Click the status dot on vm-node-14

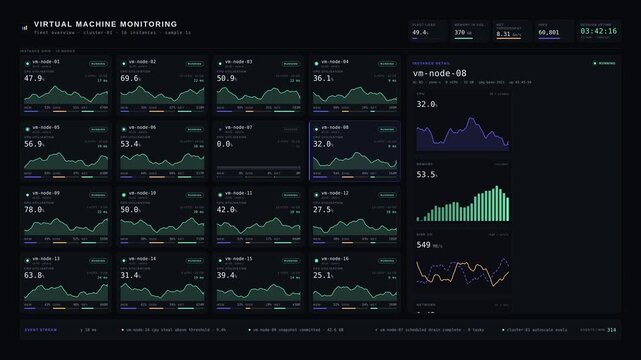(x=124, y=261)
